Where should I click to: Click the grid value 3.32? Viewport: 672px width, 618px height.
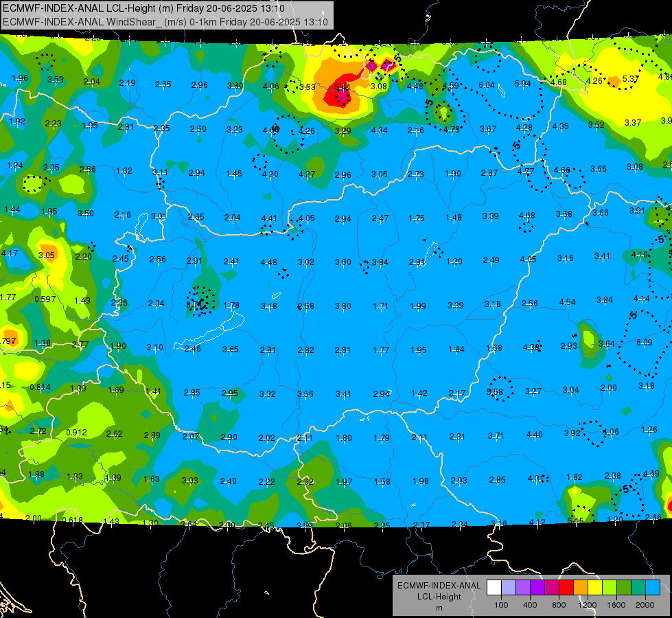[268, 393]
